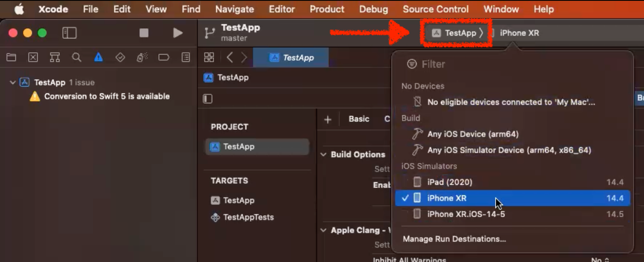This screenshot has width=644, height=262.
Task: Choose the iPhone XR.iOS-14-5 simulator
Action: click(x=513, y=214)
